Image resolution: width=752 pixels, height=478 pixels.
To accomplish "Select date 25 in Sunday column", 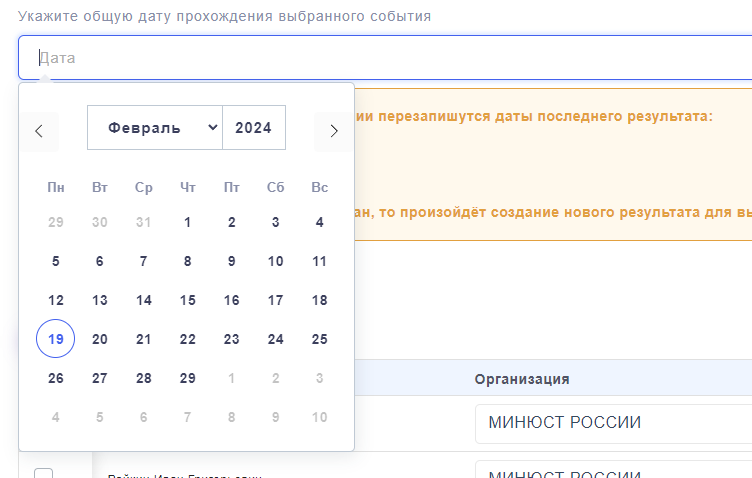I will pos(320,339).
